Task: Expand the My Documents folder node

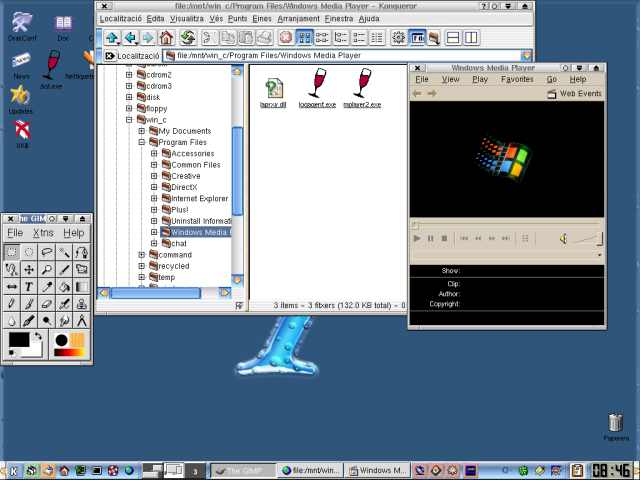Action: coord(142,131)
